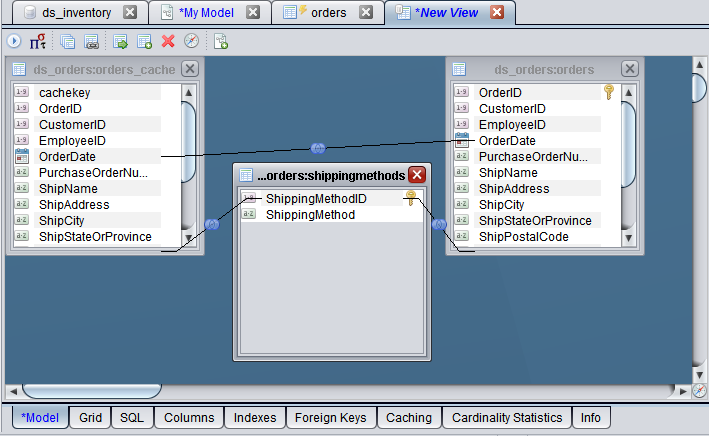The height and width of the screenshot is (436, 709).
Task: Click the add model document plus icon
Action: [221, 41]
